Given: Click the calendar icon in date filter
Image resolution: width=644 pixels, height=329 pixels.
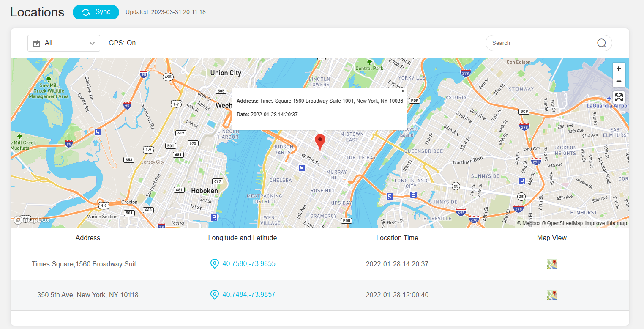Looking at the screenshot, I should (36, 43).
